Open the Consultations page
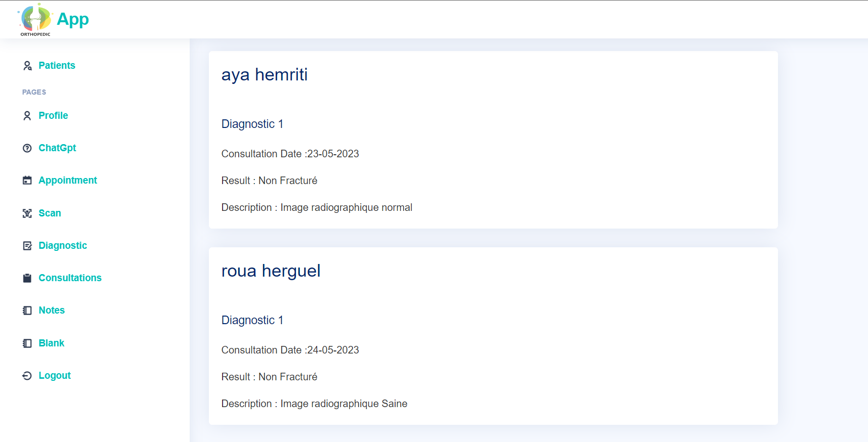The width and height of the screenshot is (868, 442). (x=70, y=278)
